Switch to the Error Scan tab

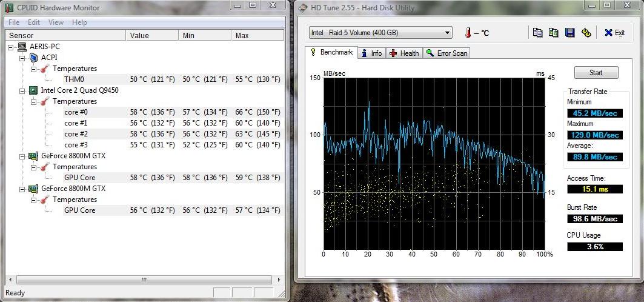pos(446,53)
